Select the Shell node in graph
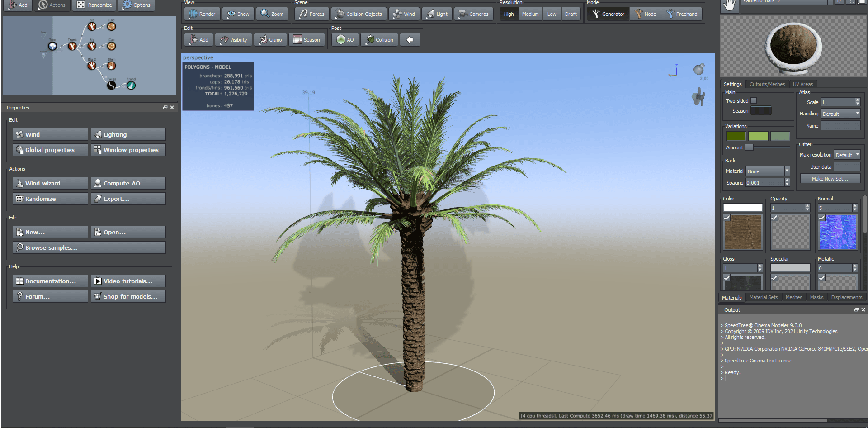868x428 pixels. pos(112,66)
